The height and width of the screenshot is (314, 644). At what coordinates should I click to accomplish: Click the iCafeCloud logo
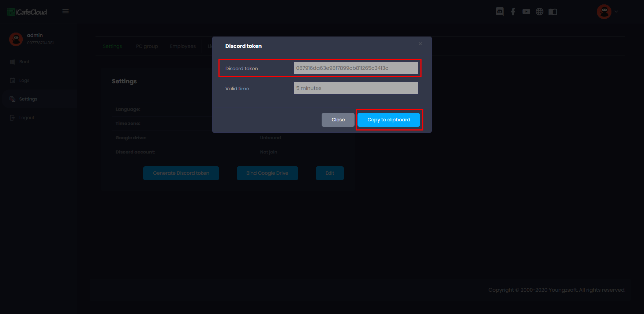(x=27, y=12)
